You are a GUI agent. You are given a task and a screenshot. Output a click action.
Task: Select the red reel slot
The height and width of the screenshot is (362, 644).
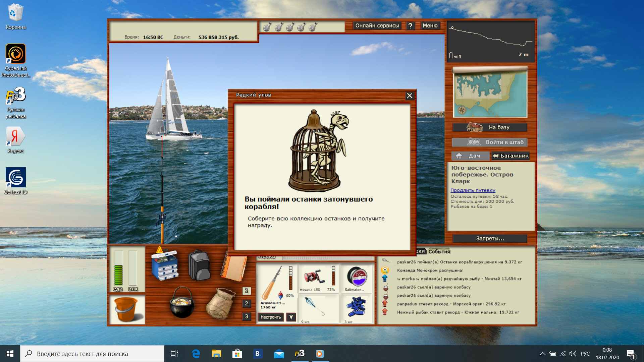point(318,279)
